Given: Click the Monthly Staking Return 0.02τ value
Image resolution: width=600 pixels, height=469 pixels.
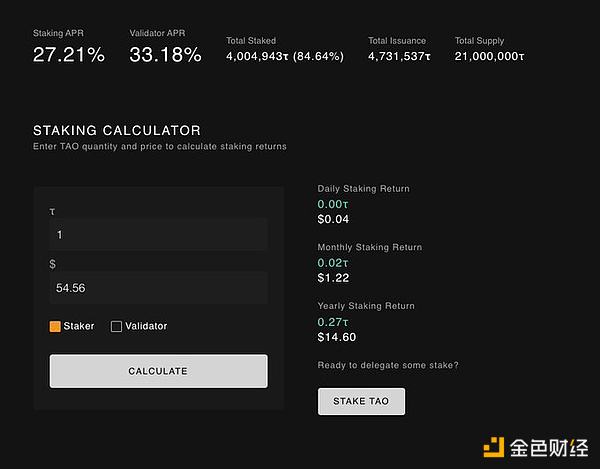Looking at the screenshot, I should [x=333, y=262].
